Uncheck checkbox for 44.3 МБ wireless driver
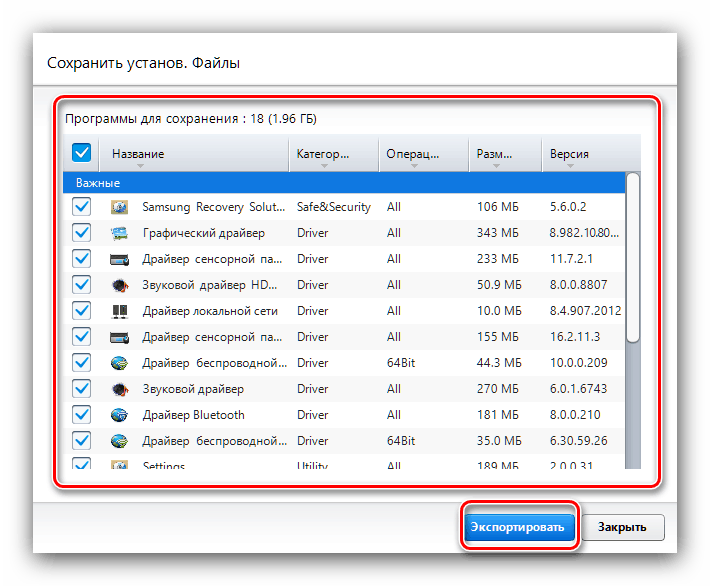710x586 pixels. (82, 363)
